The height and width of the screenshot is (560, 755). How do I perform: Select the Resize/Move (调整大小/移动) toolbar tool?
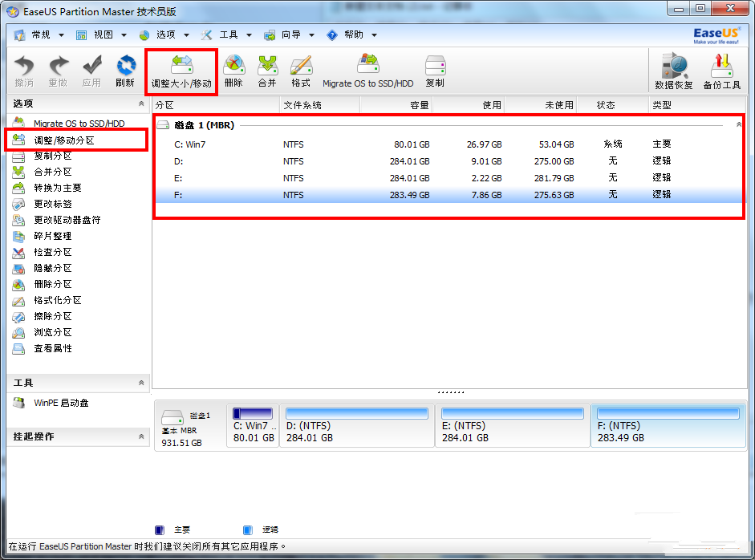point(181,71)
